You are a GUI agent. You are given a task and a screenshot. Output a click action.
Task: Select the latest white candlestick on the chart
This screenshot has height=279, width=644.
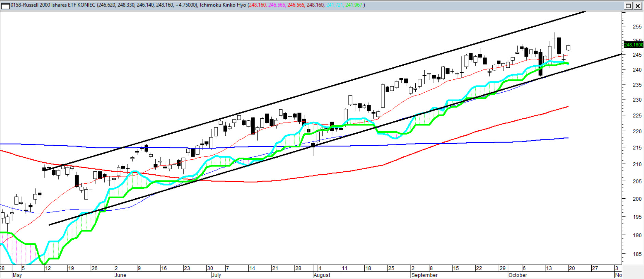[x=568, y=48]
